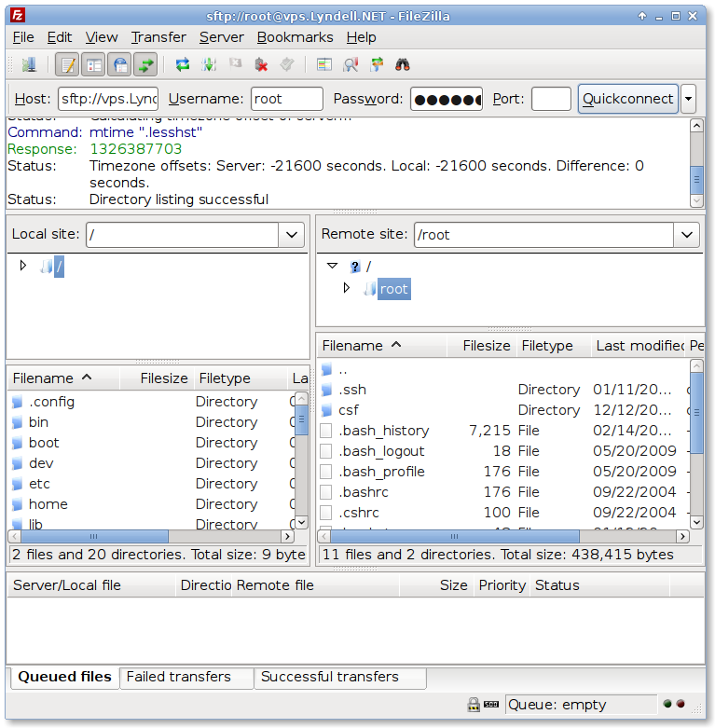Screen dimensions: 715x728
Task: Open the filename filters dialog icon
Action: 324,64
